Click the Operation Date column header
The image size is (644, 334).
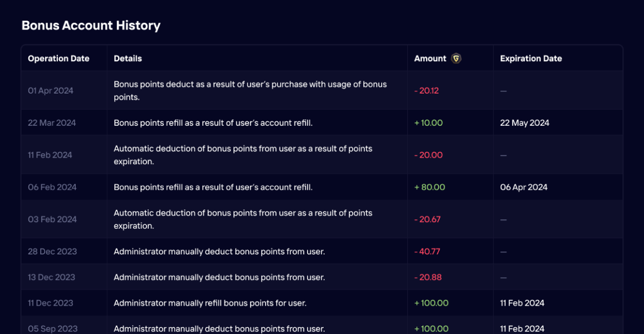58,58
